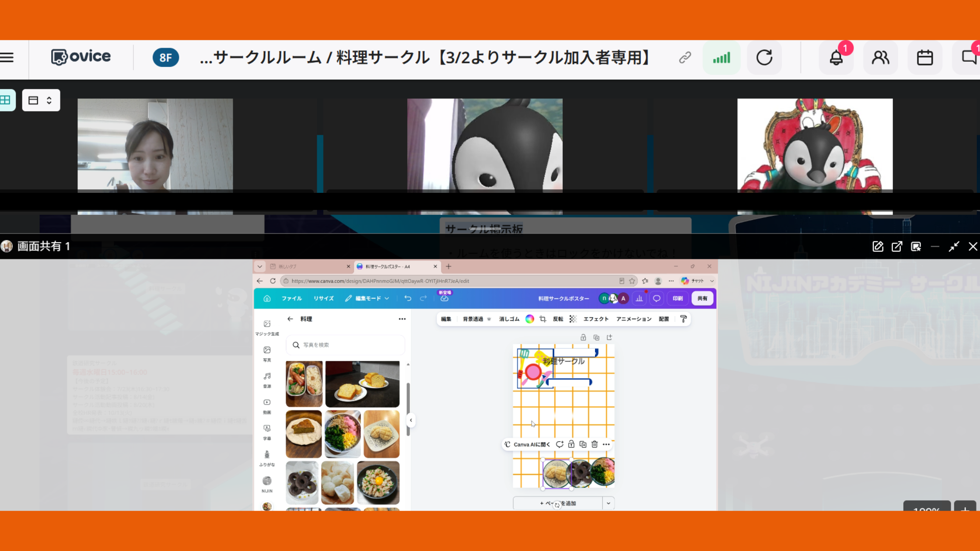980x551 pixels.
Task: Open the Canva analytics chart icon
Action: 639,298
